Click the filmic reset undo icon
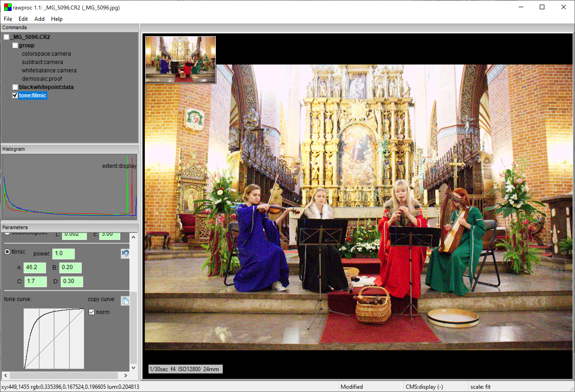The width and height of the screenshot is (575, 392). tap(125, 254)
